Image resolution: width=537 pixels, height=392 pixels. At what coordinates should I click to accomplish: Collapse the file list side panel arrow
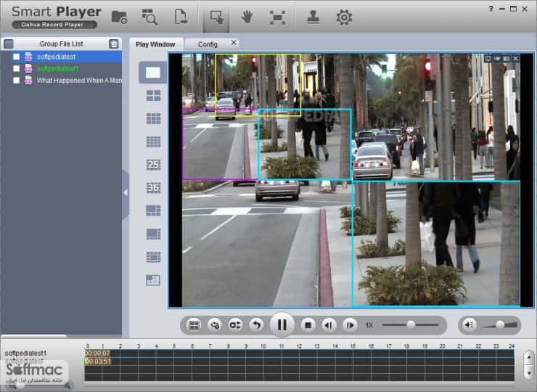126,193
